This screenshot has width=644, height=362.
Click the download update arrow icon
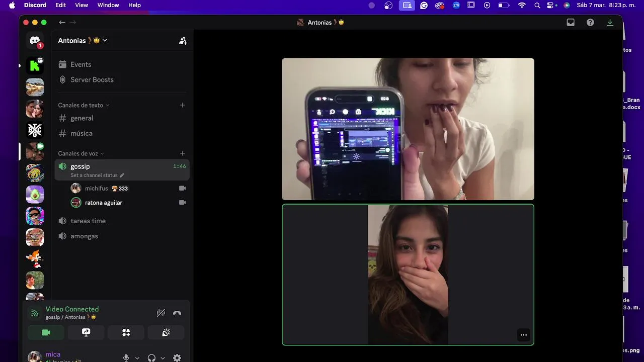coord(610,22)
